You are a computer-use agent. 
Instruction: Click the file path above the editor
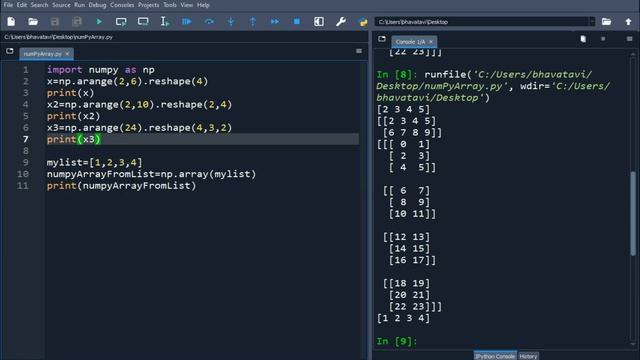tap(58, 37)
